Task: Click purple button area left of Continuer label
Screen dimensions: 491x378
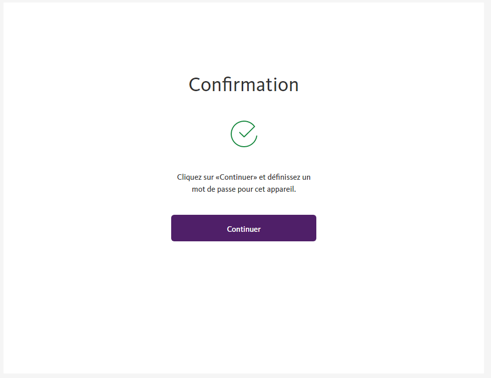Action: 199,228
